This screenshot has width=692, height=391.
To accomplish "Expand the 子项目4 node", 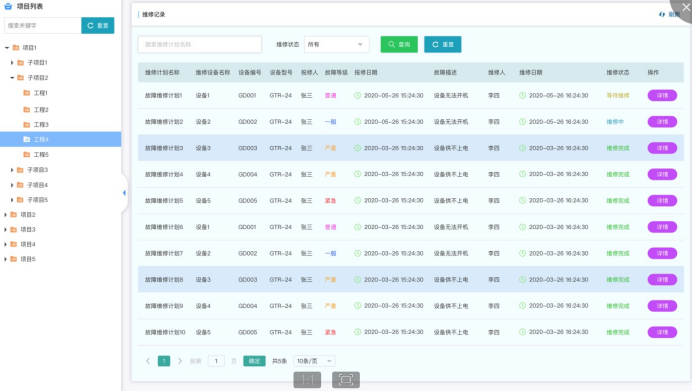I will click(12, 185).
